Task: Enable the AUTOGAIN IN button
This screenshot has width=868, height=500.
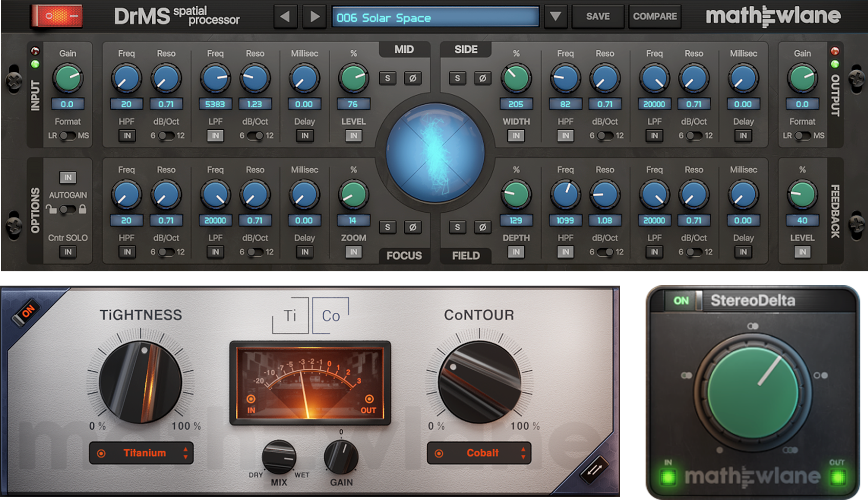Action: 68,177
